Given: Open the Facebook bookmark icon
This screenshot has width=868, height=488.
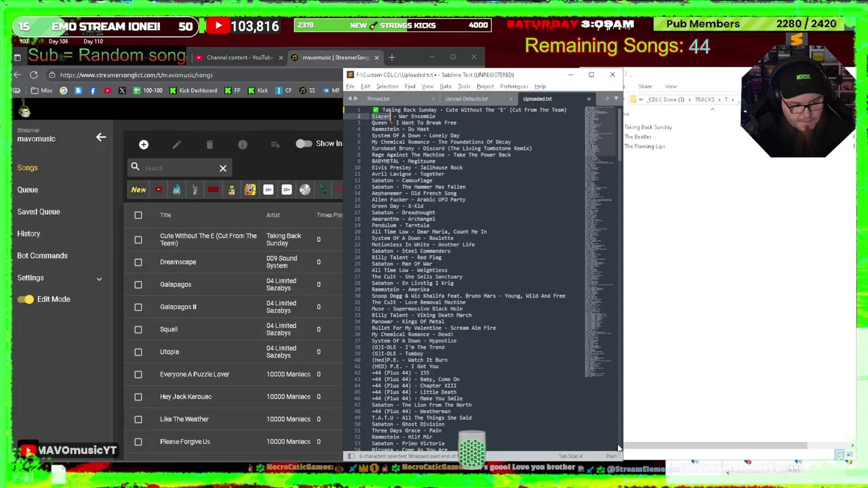Looking at the screenshot, I should [x=93, y=91].
